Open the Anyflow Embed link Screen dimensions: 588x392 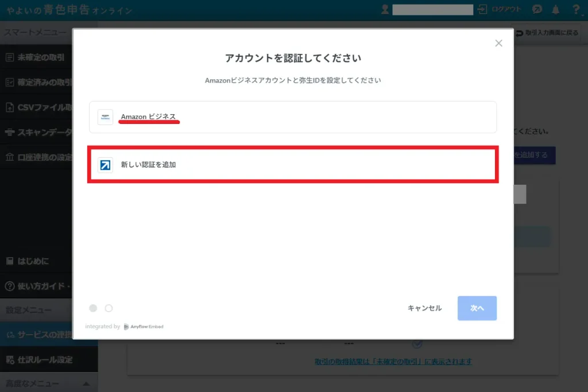(x=144, y=327)
